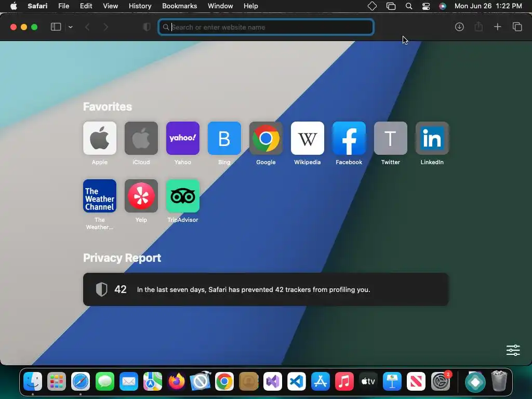Click the diamond icon in the menu bar
532x399 pixels.
click(372, 6)
